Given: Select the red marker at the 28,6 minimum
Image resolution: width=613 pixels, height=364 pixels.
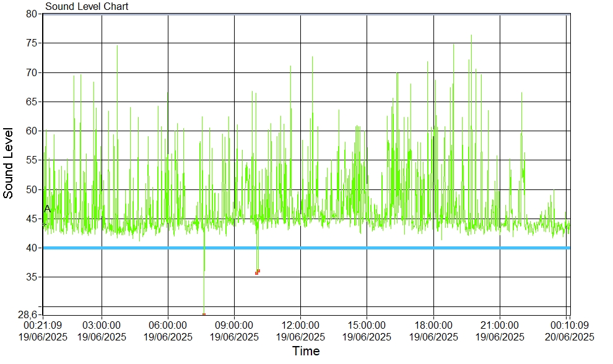Looking at the screenshot, I should coord(204,314).
